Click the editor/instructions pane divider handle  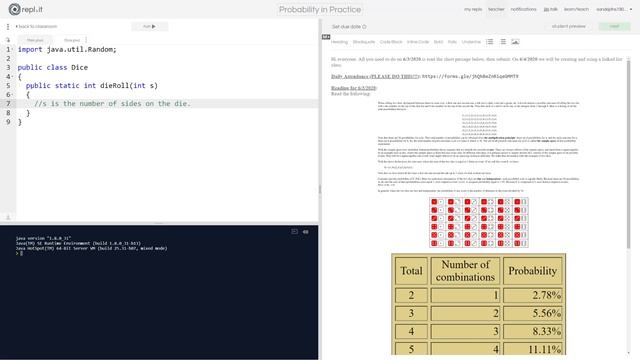320,189
